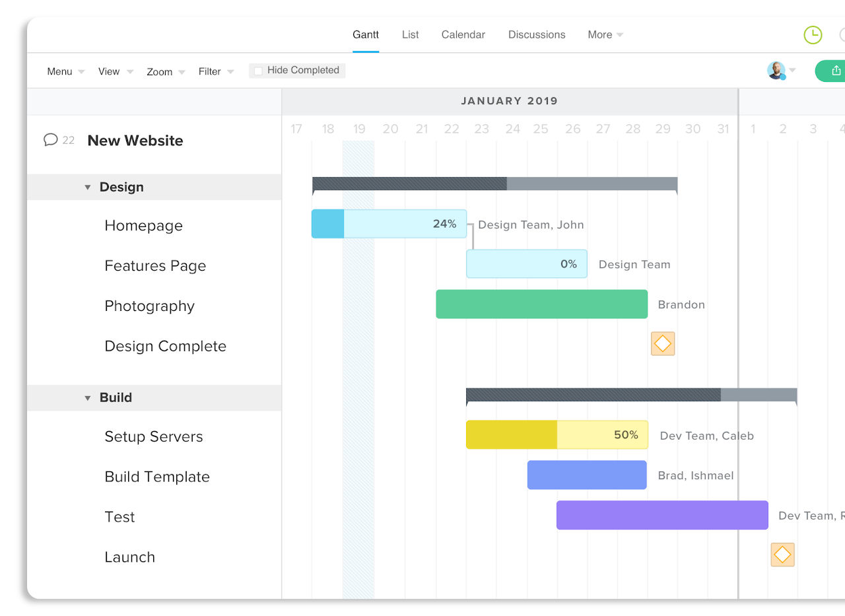
Task: Select the purple Test task bar
Action: [662, 515]
